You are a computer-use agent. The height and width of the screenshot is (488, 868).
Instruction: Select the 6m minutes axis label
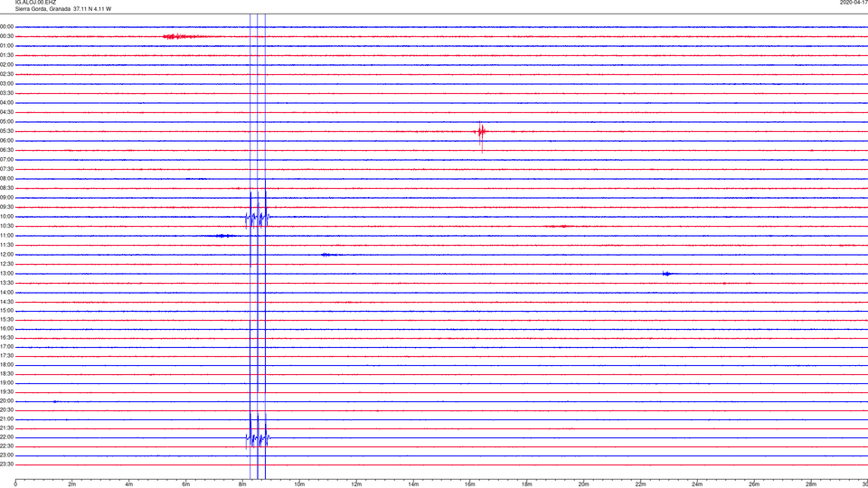pos(185,484)
